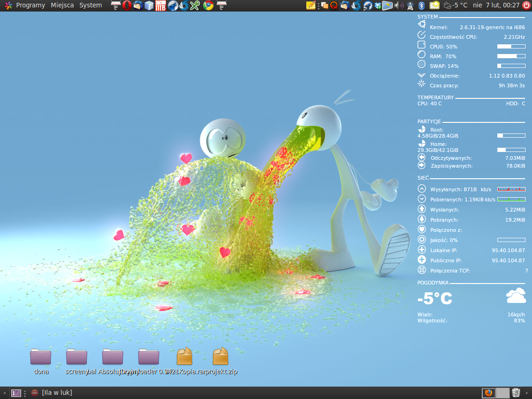Open the Miejsca menu
Viewport: 532px width, 399px height.
point(62,6)
